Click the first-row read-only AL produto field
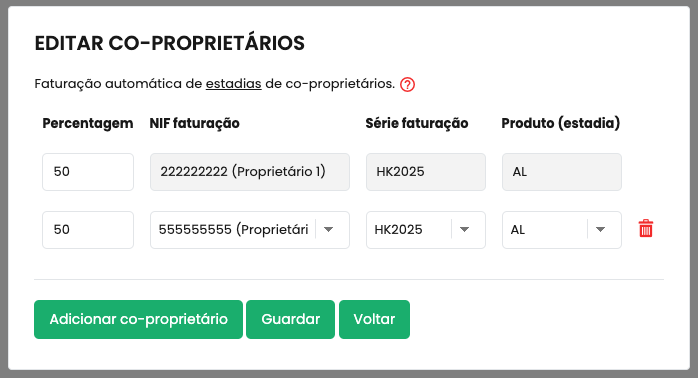 (x=562, y=172)
